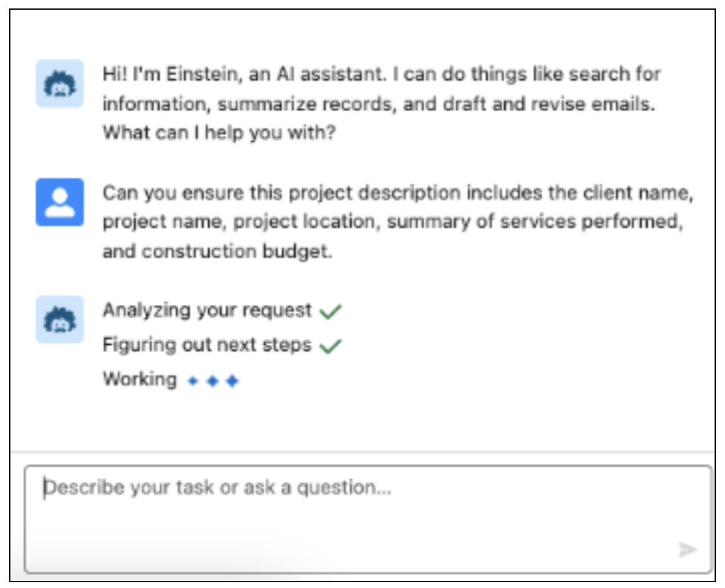Click the line starting "information, summarize records"
The width and height of the screenshot is (725, 588).
click(379, 103)
